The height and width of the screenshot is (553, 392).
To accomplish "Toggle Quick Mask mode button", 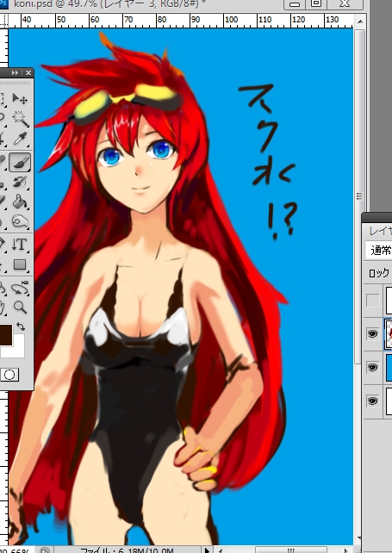I will [9, 375].
